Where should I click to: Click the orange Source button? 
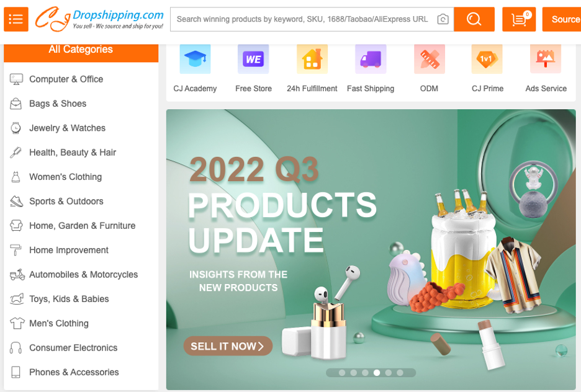(x=562, y=19)
